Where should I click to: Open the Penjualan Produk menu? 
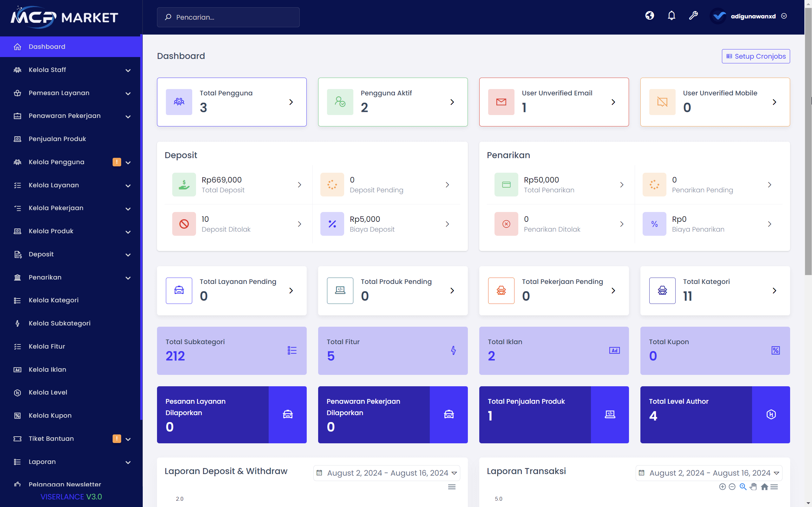(57, 138)
